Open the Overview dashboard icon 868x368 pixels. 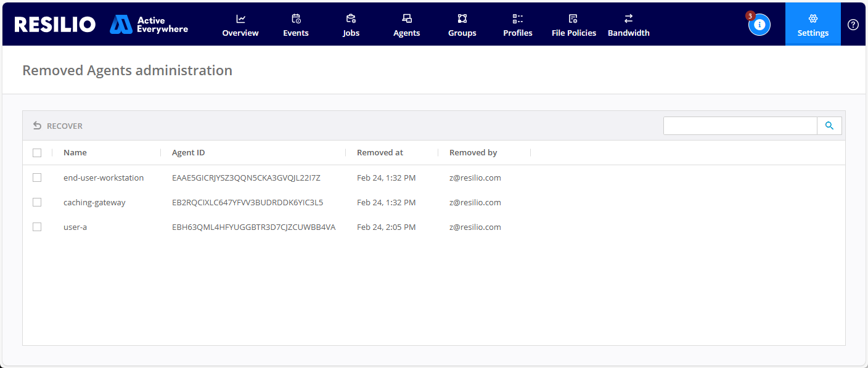point(240,19)
